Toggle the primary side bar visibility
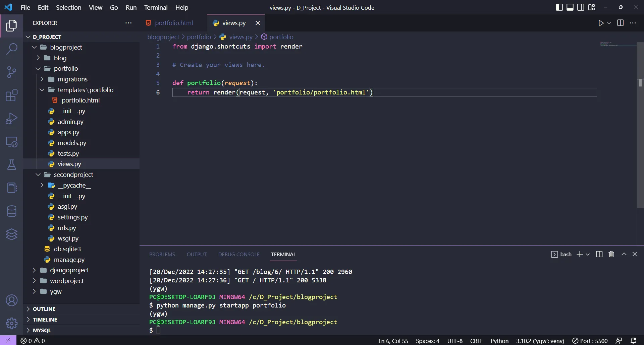The image size is (644, 345). pyautogui.click(x=559, y=7)
